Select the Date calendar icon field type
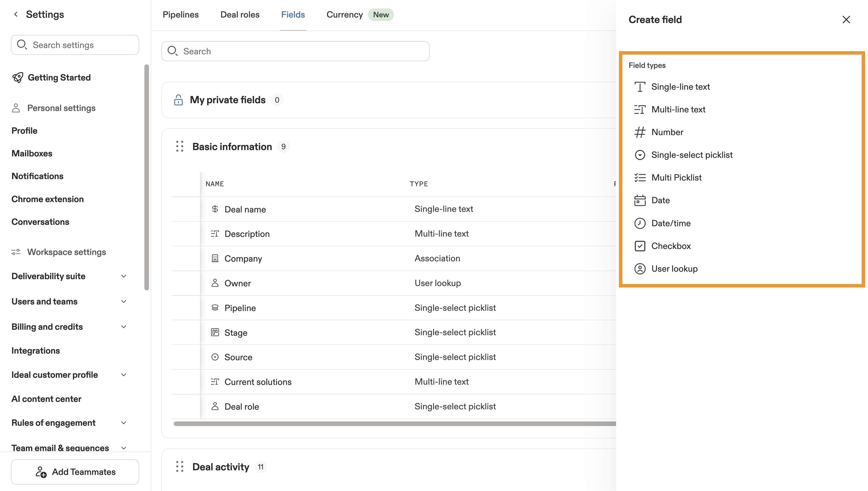The width and height of the screenshot is (868, 491). click(x=640, y=200)
